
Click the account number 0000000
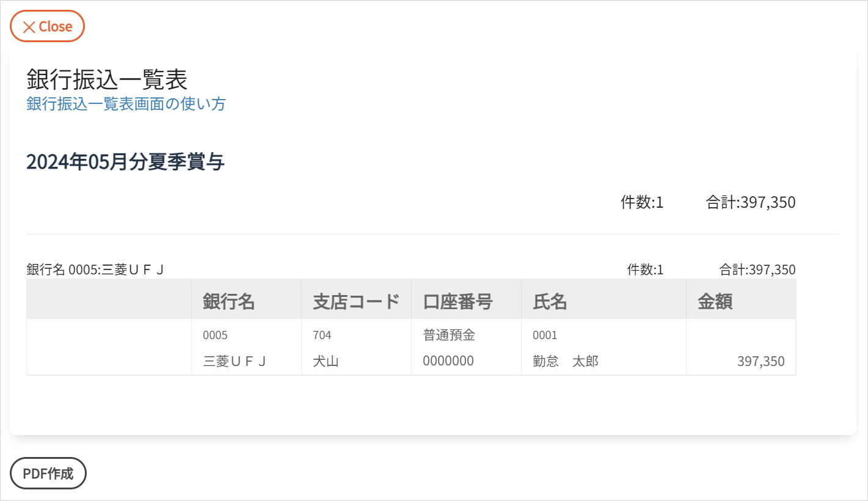pyautogui.click(x=448, y=360)
